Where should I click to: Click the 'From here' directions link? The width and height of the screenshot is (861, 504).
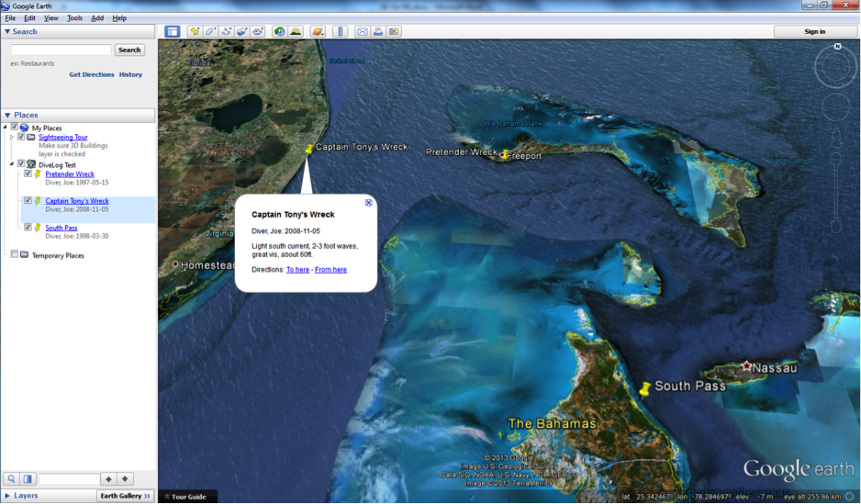point(330,270)
